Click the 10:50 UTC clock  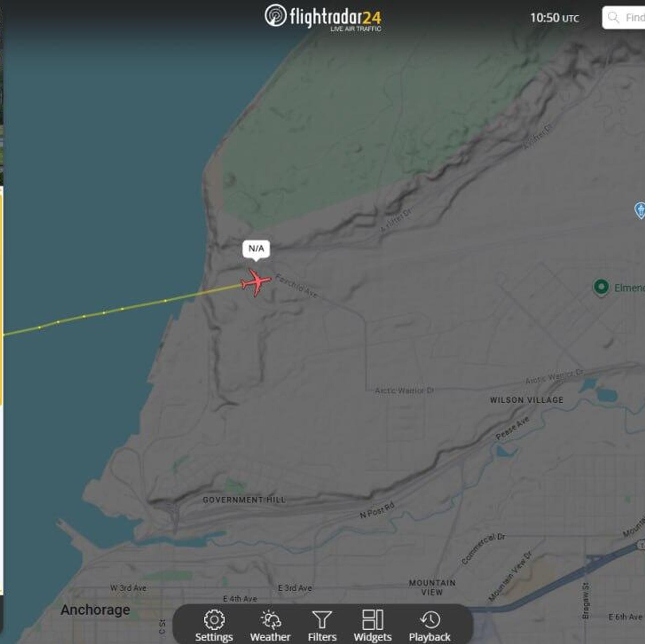pos(555,18)
